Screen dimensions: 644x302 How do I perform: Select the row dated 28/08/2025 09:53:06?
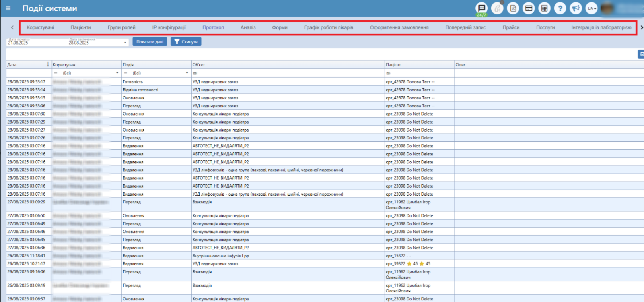(325, 106)
